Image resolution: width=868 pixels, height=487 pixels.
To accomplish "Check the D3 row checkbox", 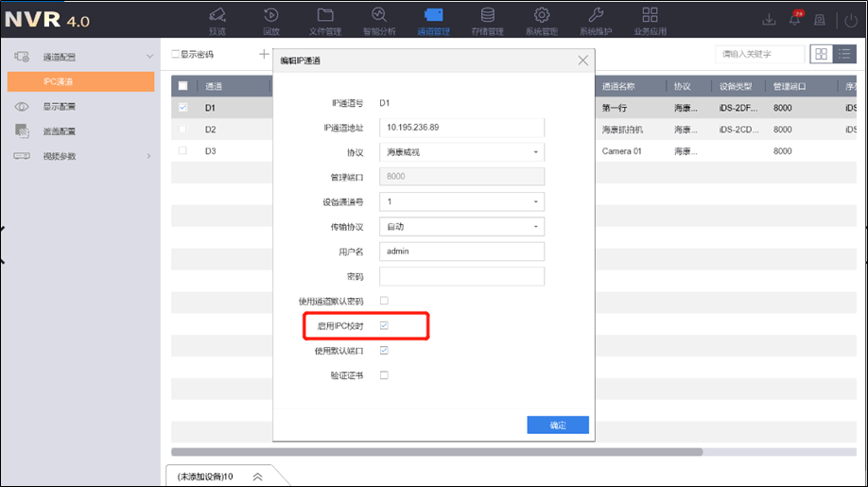I will [182, 150].
